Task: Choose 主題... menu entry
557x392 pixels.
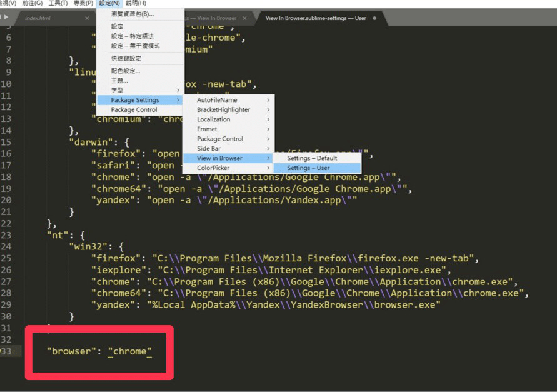Action: (140, 80)
